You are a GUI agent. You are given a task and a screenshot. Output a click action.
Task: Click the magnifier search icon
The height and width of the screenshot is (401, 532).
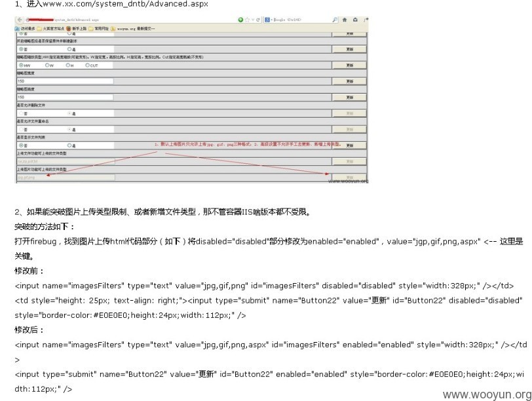coord(335,20)
